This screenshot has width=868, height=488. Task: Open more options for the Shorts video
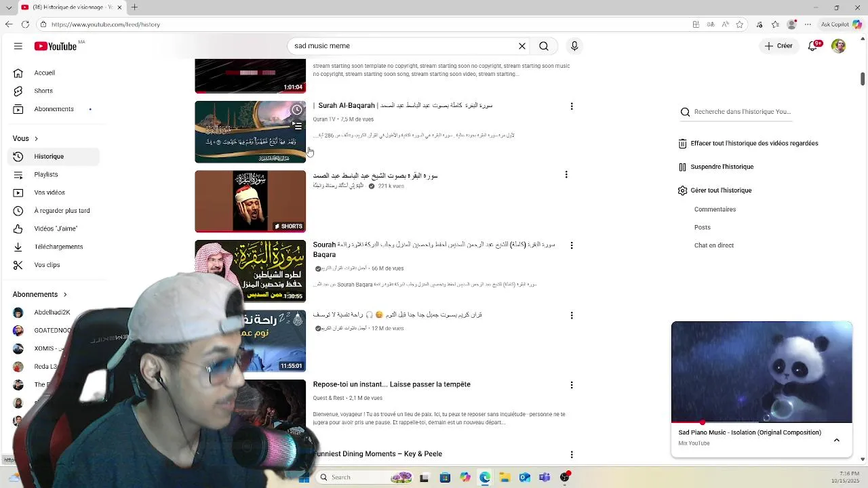tap(566, 175)
